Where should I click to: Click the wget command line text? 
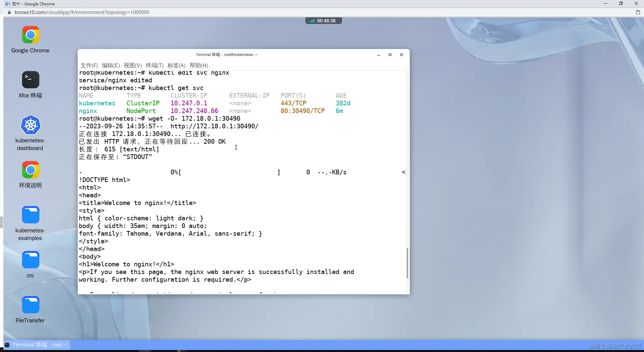194,119
